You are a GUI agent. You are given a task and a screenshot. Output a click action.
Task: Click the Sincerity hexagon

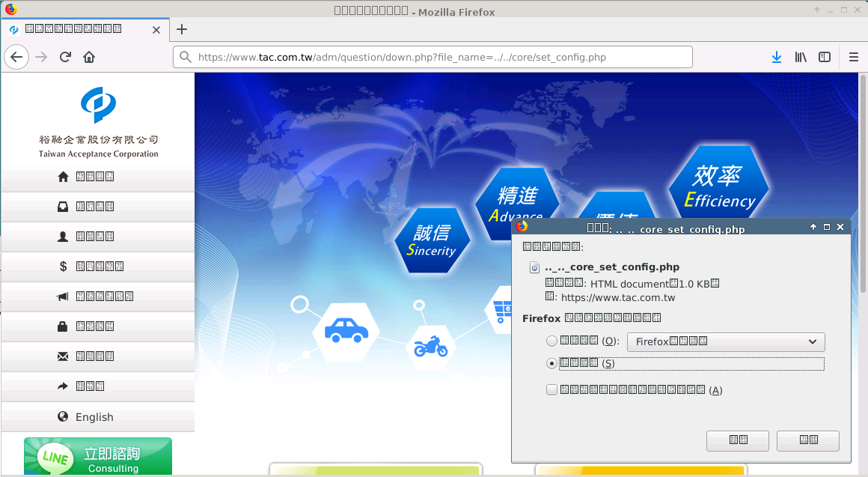[x=432, y=240]
